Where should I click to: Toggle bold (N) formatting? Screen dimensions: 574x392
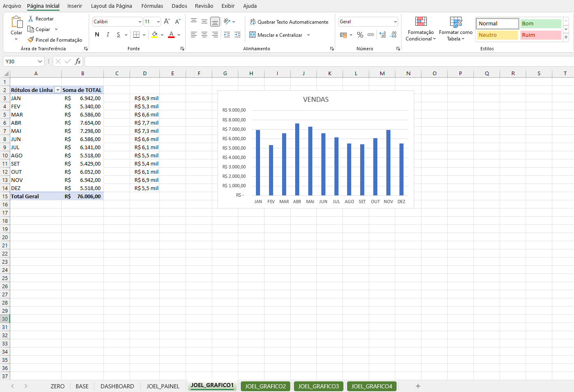pyautogui.click(x=97, y=35)
